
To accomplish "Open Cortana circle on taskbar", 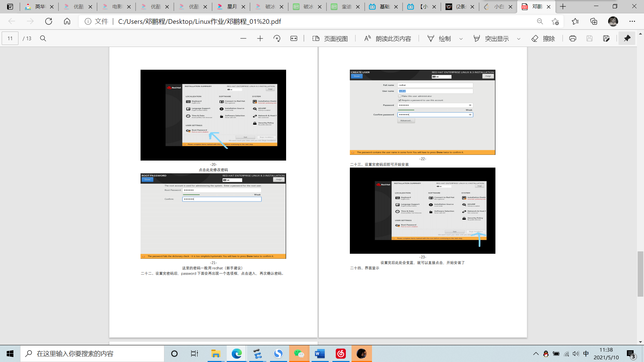I will coord(174,354).
